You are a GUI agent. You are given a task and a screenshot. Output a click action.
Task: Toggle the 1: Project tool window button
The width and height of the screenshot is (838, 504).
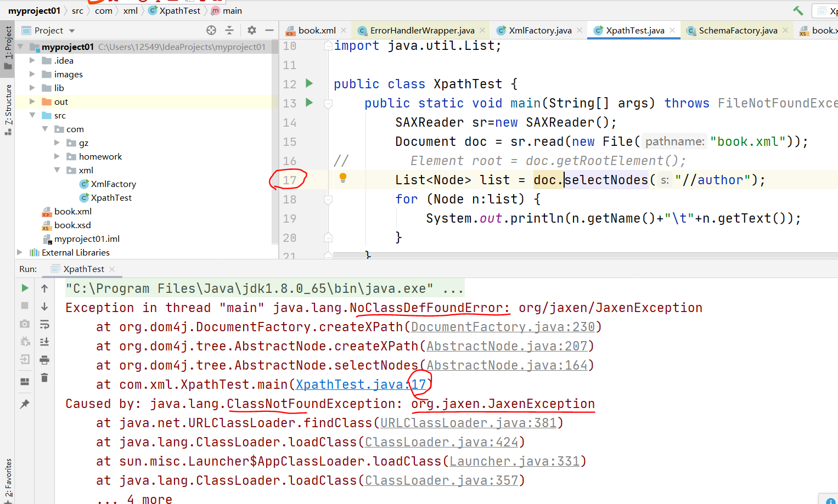pyautogui.click(x=8, y=48)
